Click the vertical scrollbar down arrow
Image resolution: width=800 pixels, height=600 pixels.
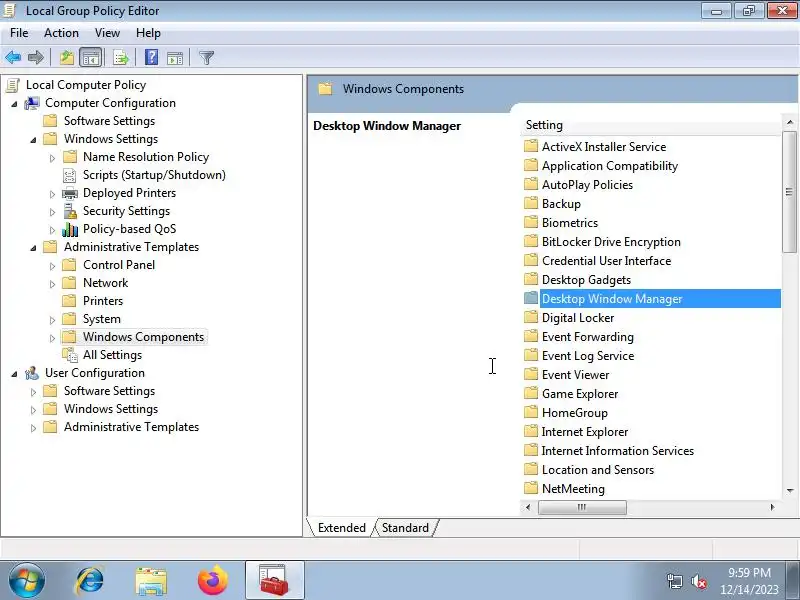[x=790, y=490]
